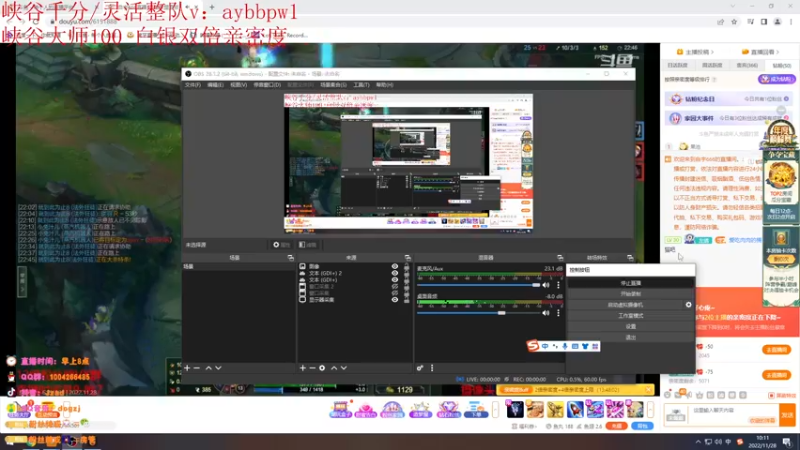Toggle visibility of 文本 (GDI+) source
The image size is (800, 450).
coord(394,280)
